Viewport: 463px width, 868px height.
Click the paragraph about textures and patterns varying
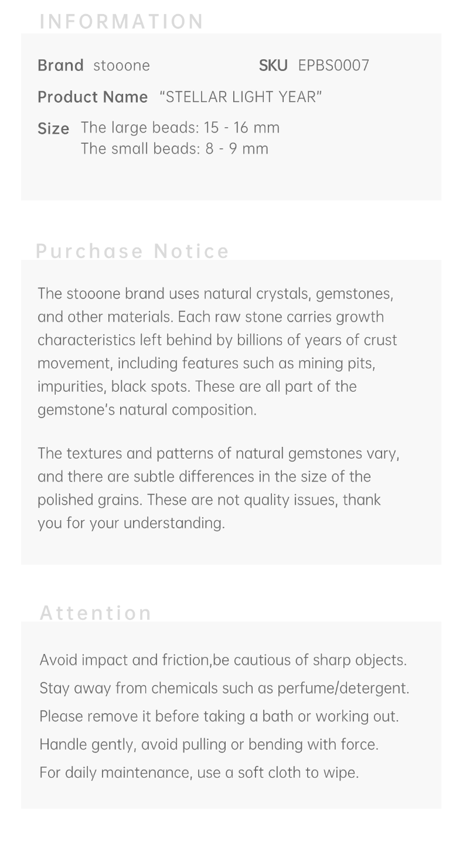point(217,476)
